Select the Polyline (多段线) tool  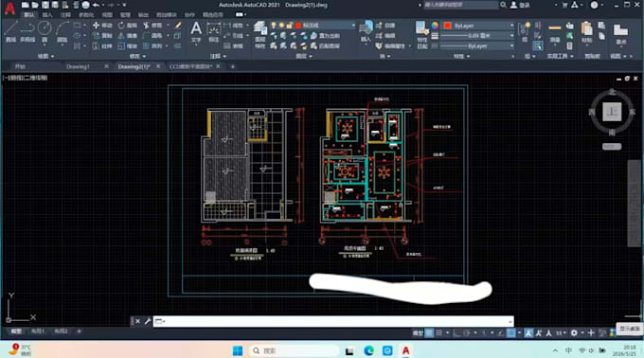(27, 31)
